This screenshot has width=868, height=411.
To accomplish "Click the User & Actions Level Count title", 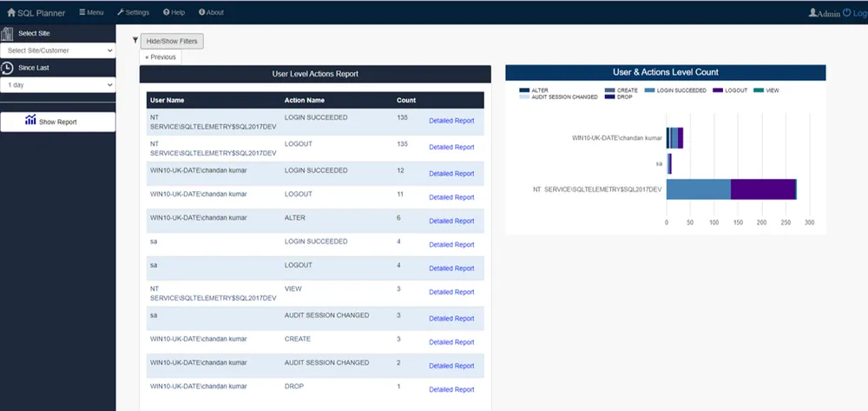I will pos(666,73).
